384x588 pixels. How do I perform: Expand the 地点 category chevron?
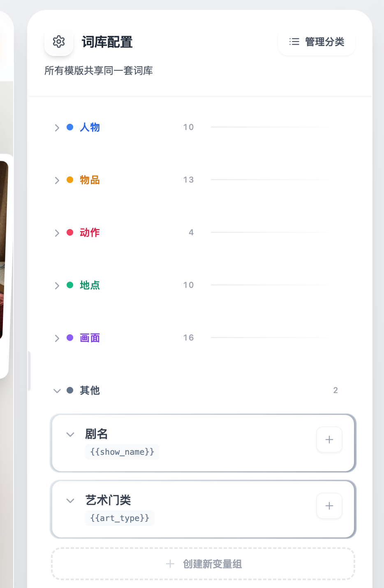pos(57,286)
